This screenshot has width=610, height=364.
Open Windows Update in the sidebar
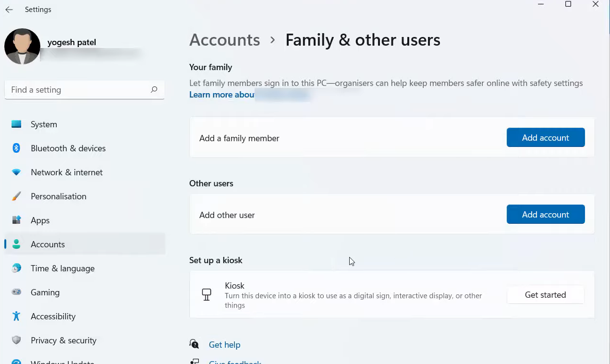coord(62,361)
